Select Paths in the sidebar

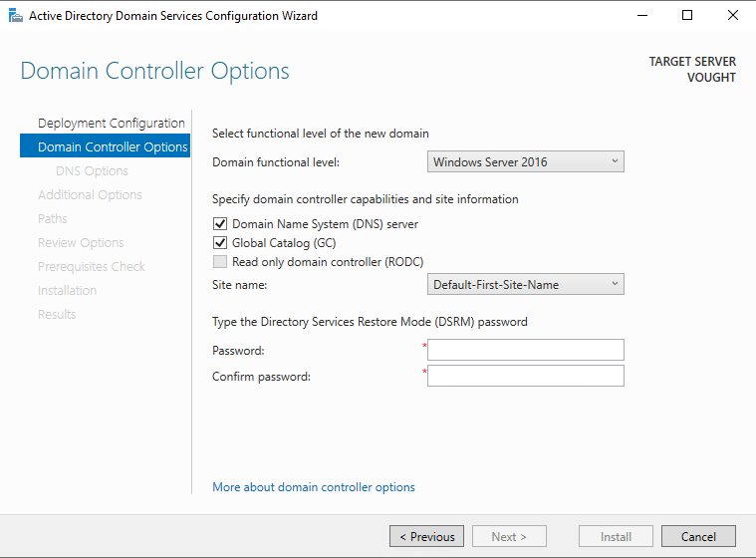[53, 218]
